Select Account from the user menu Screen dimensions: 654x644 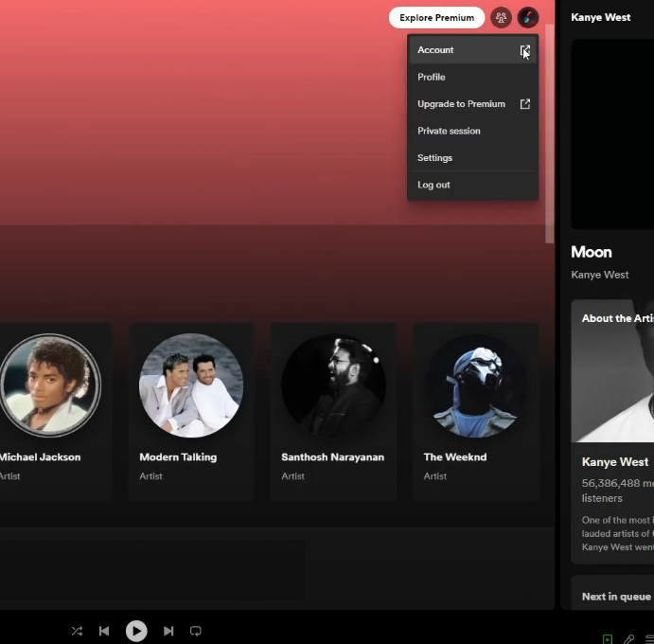pos(473,50)
